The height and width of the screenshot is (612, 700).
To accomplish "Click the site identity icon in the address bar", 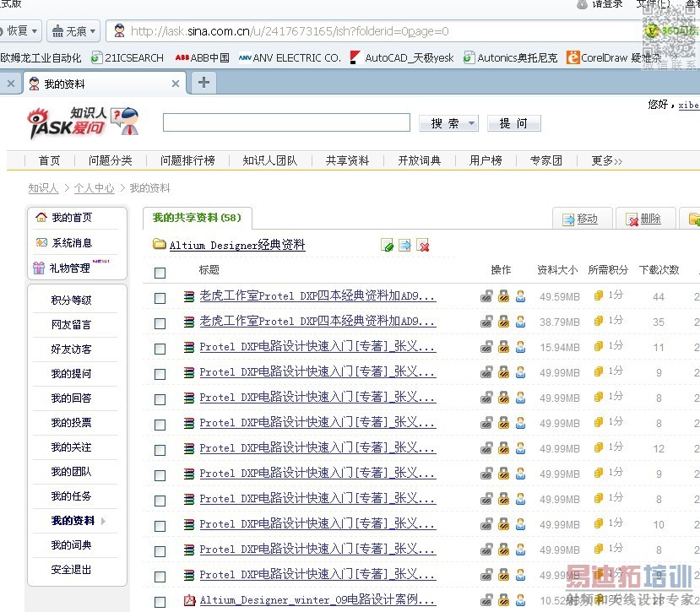I will pos(119,30).
